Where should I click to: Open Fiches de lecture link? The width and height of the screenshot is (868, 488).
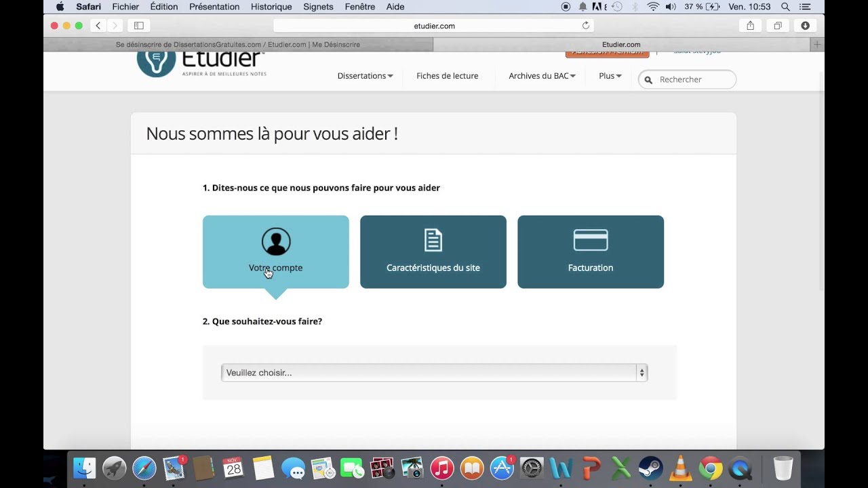point(448,76)
